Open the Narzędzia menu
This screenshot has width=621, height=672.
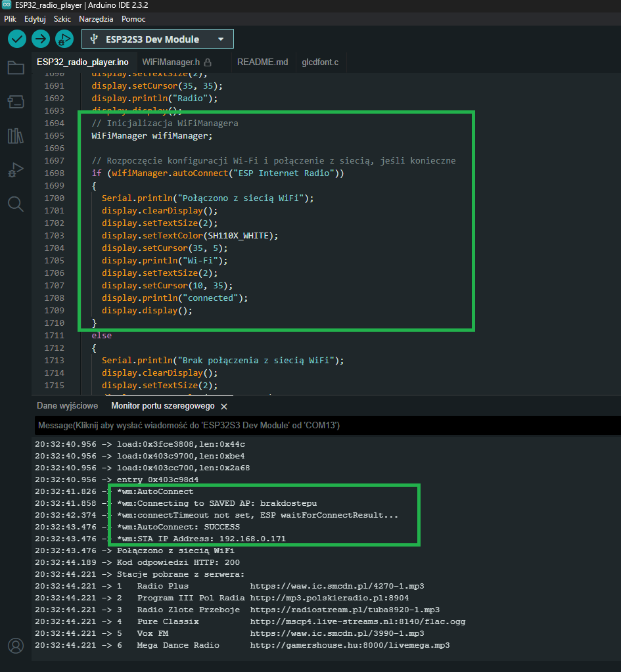click(96, 19)
